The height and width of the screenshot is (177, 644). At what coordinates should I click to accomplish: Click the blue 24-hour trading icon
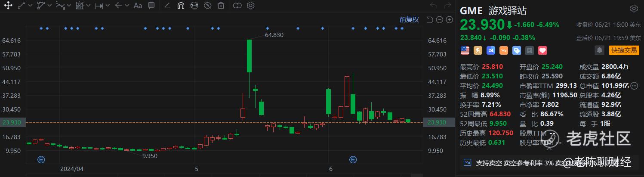(491, 50)
